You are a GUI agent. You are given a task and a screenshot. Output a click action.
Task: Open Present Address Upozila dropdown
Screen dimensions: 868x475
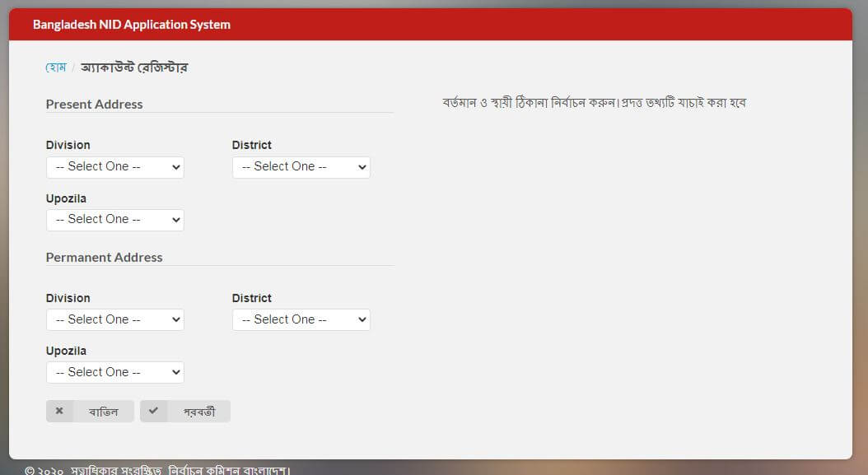115,220
